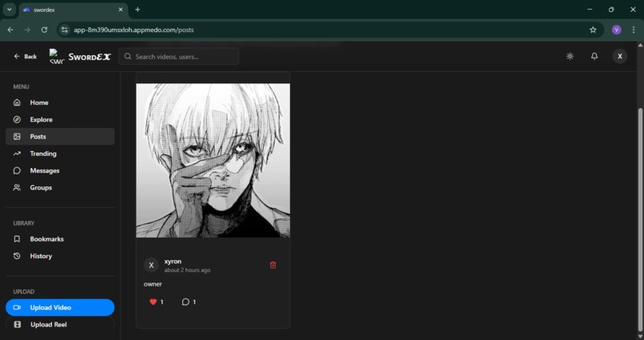Open the Chrome profile V avatar

[617, 30]
